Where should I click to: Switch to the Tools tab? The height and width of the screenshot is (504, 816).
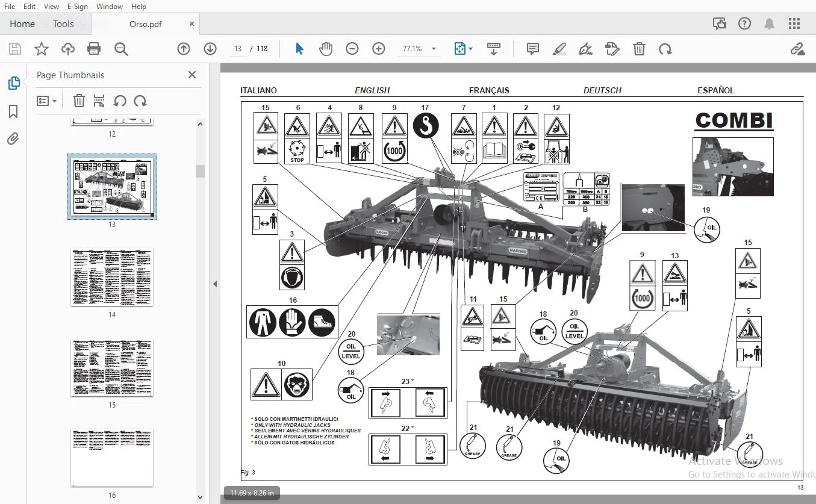tap(63, 24)
